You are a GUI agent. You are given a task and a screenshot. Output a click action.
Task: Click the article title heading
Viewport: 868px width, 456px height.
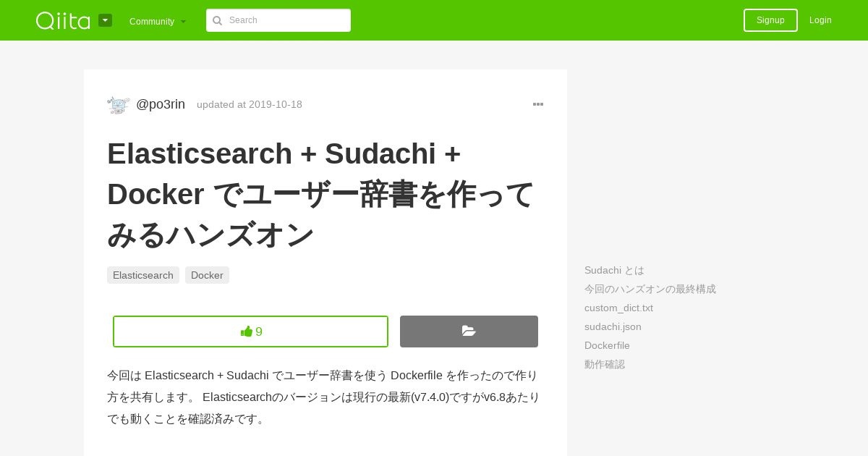point(320,194)
